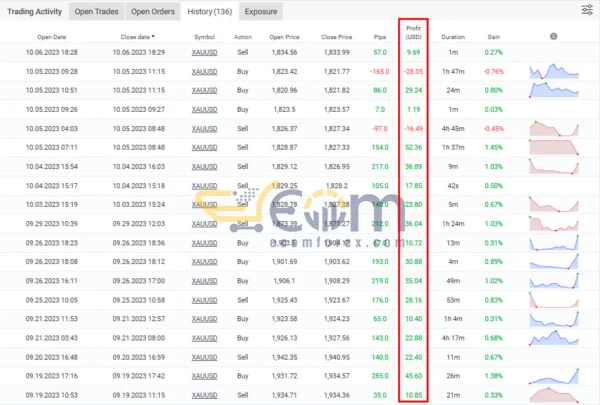Select close price 1,833.99
The width and height of the screenshot is (600, 405).
[337, 52]
